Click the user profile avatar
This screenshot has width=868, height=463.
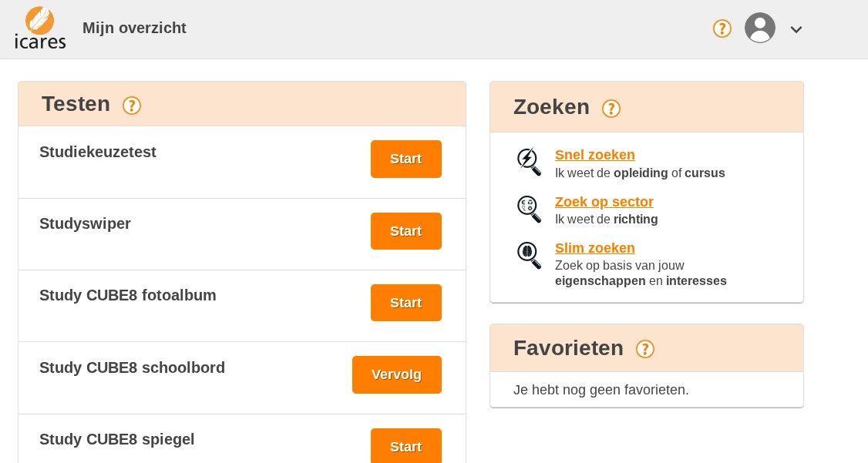759,29
